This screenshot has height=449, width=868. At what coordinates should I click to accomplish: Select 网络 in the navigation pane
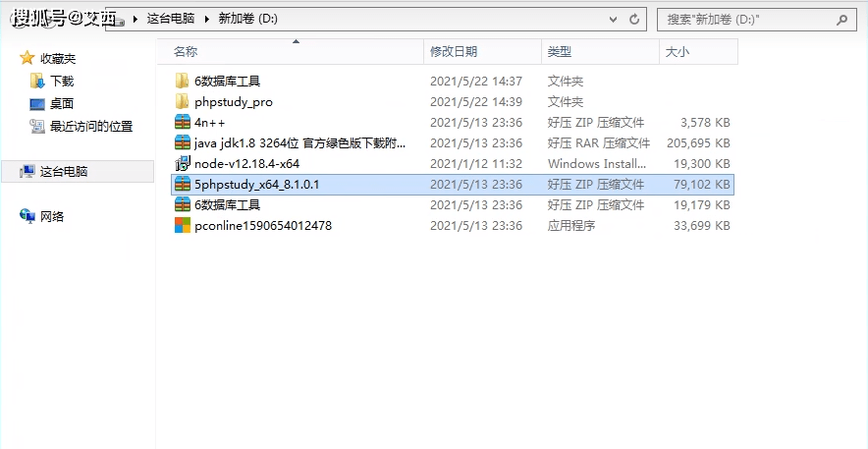click(52, 216)
